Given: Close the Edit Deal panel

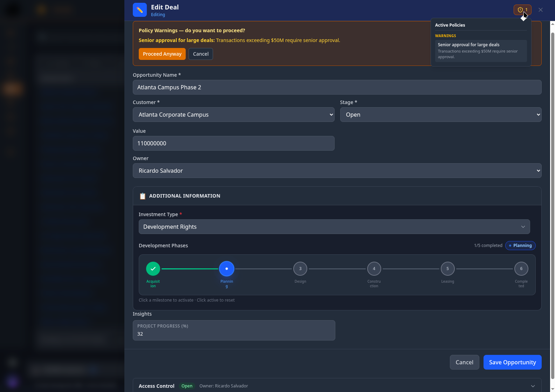Looking at the screenshot, I should point(541,10).
